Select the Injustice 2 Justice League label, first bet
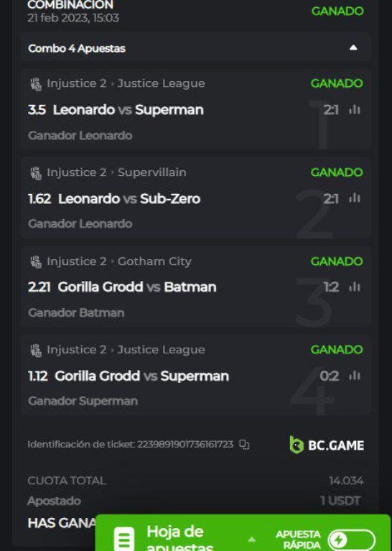The image size is (392, 551). coord(126,83)
